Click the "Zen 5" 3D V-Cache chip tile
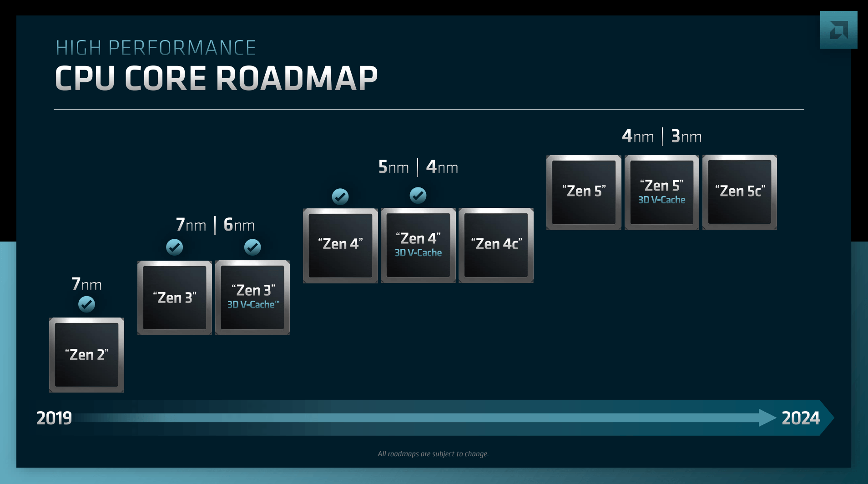Image resolution: width=868 pixels, height=484 pixels. point(662,192)
